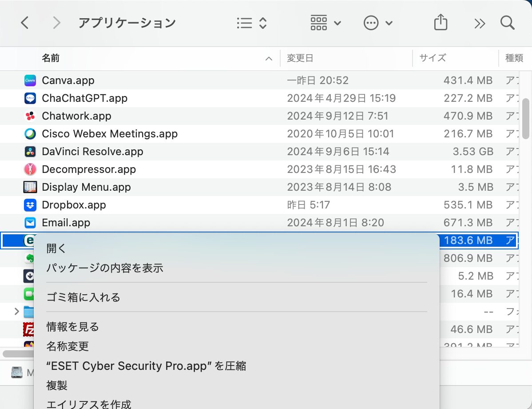Click the 183.6 MB size in selected row
The image size is (532, 409).
click(468, 241)
